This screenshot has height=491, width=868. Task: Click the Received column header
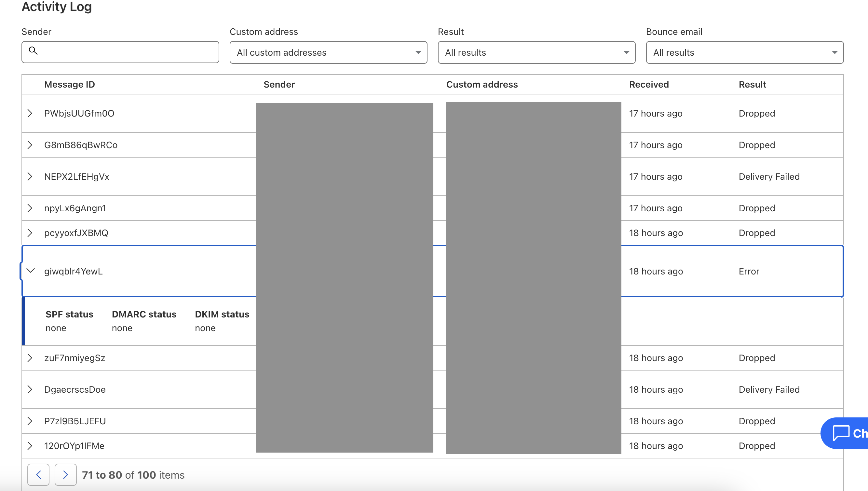pyautogui.click(x=649, y=84)
